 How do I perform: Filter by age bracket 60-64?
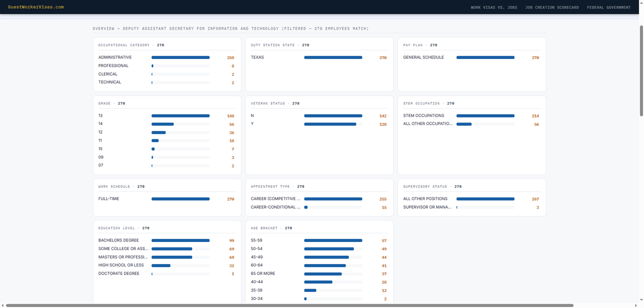320,266
